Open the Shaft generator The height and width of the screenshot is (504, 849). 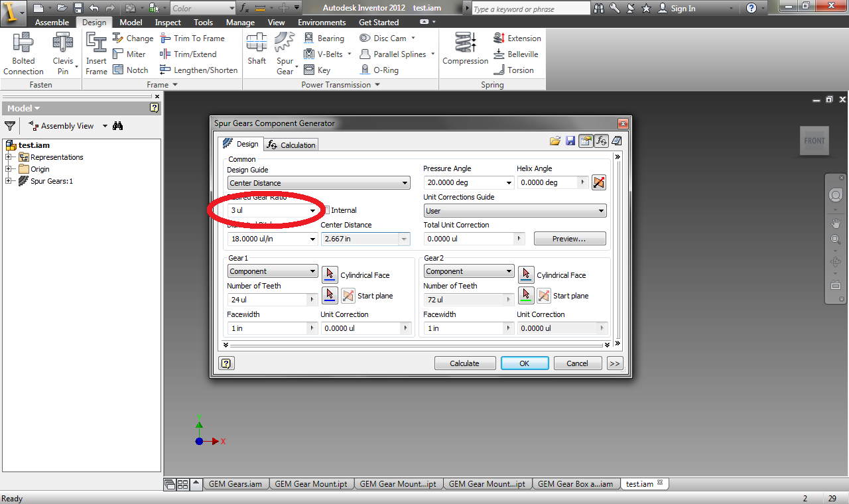tap(257, 50)
